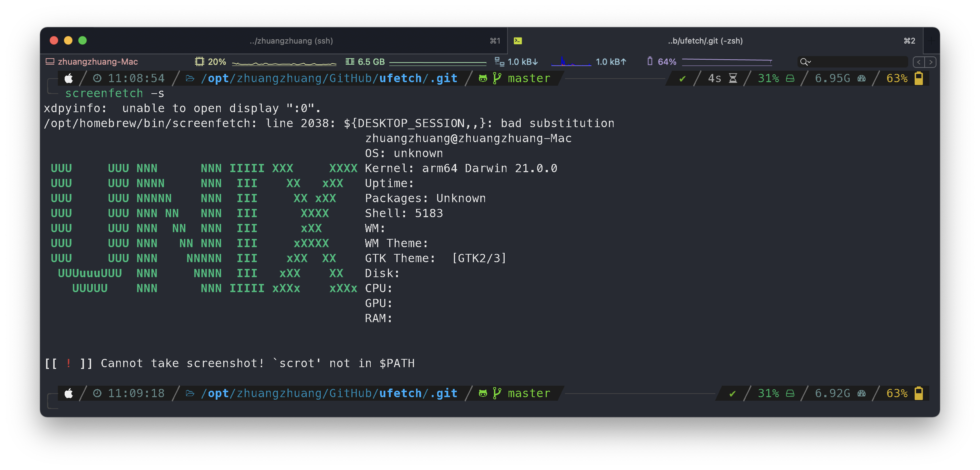The height and width of the screenshot is (470, 980).
Task: Click the folder icon in the 11:08:54 prompt
Action: point(190,79)
